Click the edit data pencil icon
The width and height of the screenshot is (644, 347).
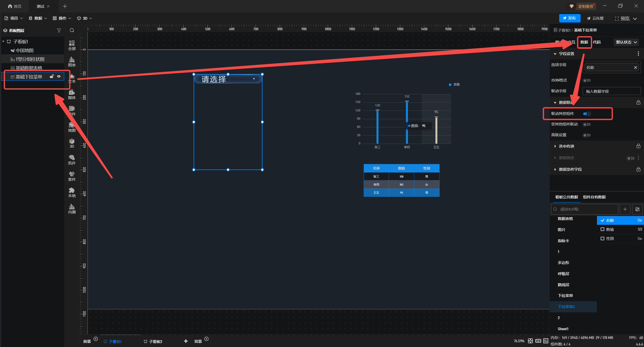click(x=637, y=209)
